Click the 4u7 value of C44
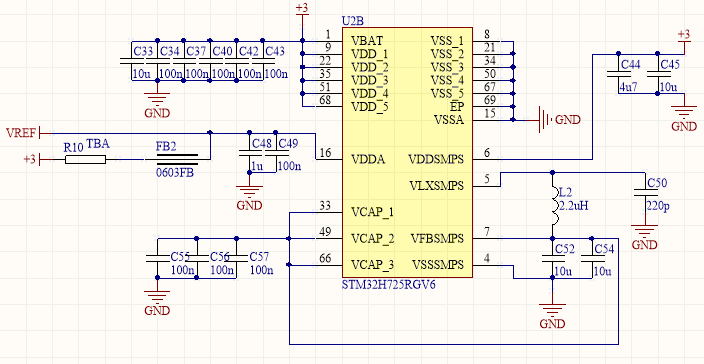The height and width of the screenshot is (364, 704). (x=628, y=87)
